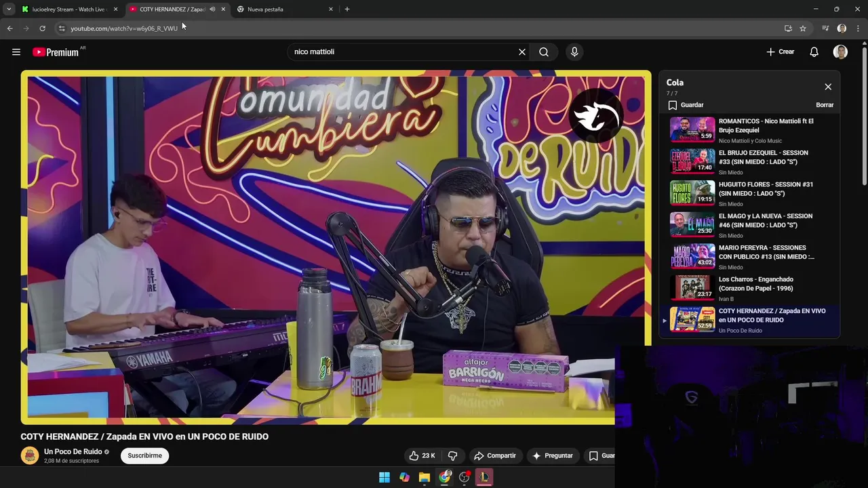Open the Un Poco De Ruido channel name
The image size is (868, 488).
click(x=73, y=451)
